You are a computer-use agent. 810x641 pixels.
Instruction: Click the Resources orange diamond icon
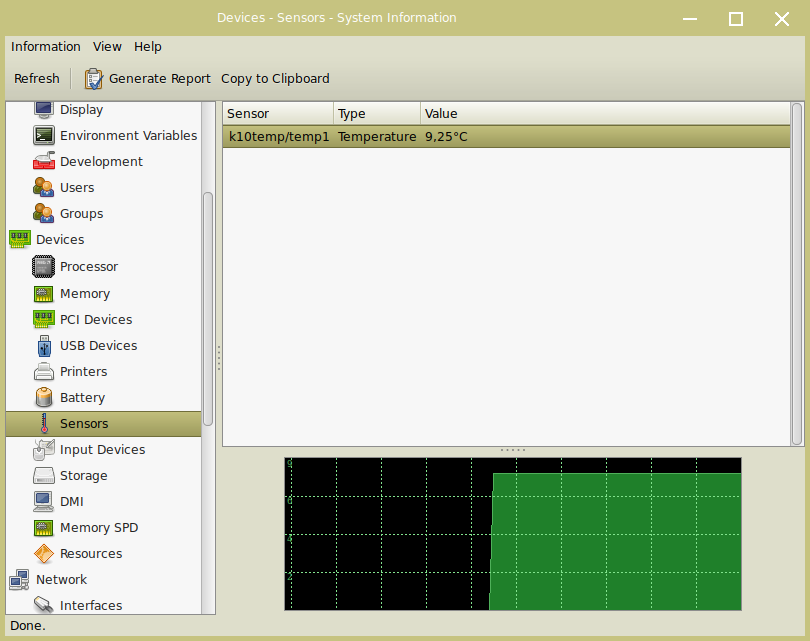point(44,553)
